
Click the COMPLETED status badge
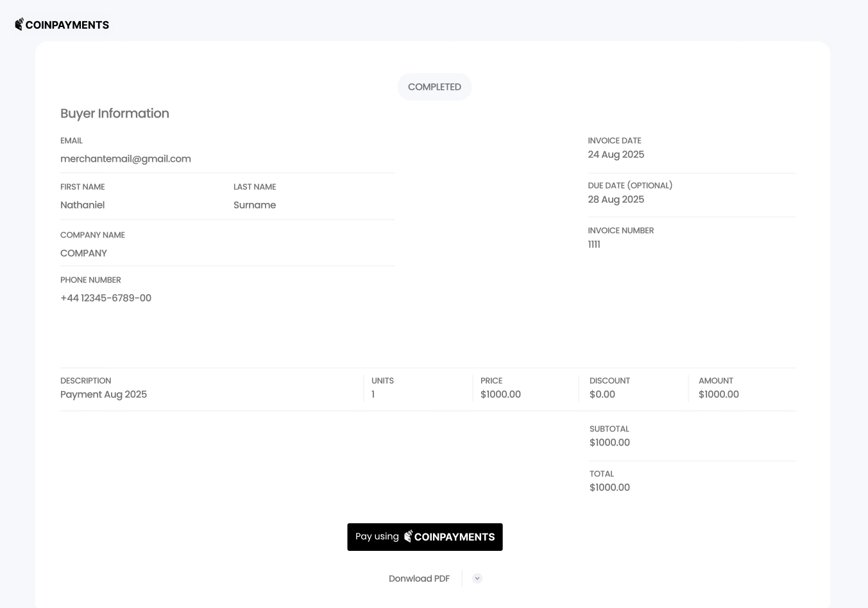coord(434,86)
